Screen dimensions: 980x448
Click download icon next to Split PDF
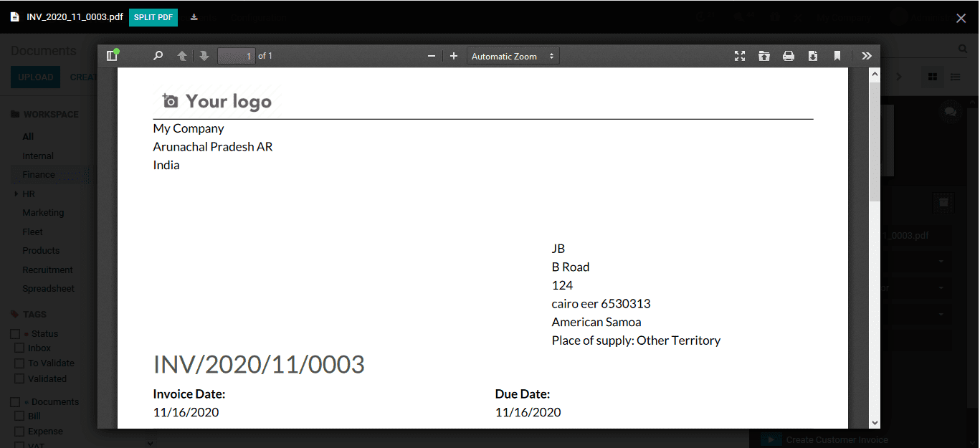pos(194,17)
